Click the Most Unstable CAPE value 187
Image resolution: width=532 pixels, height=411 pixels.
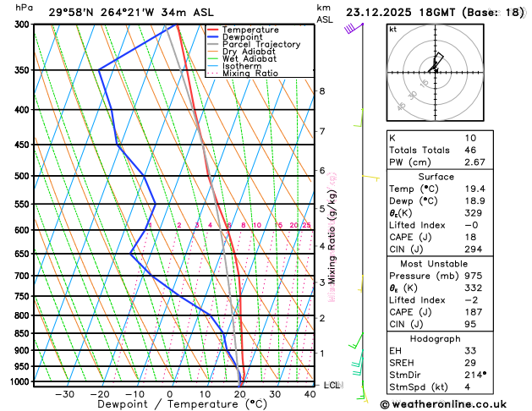474,312
